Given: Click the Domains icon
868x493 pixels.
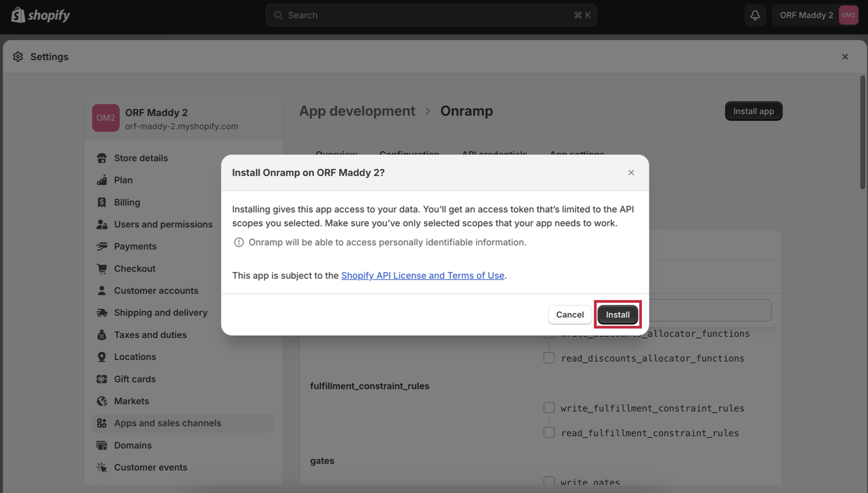Looking at the screenshot, I should click(x=102, y=445).
